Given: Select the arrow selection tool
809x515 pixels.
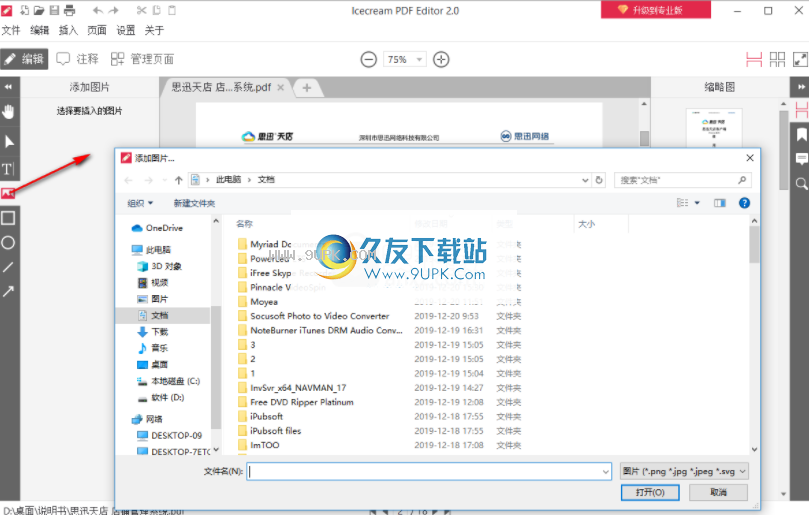Looking at the screenshot, I should 9,141.
